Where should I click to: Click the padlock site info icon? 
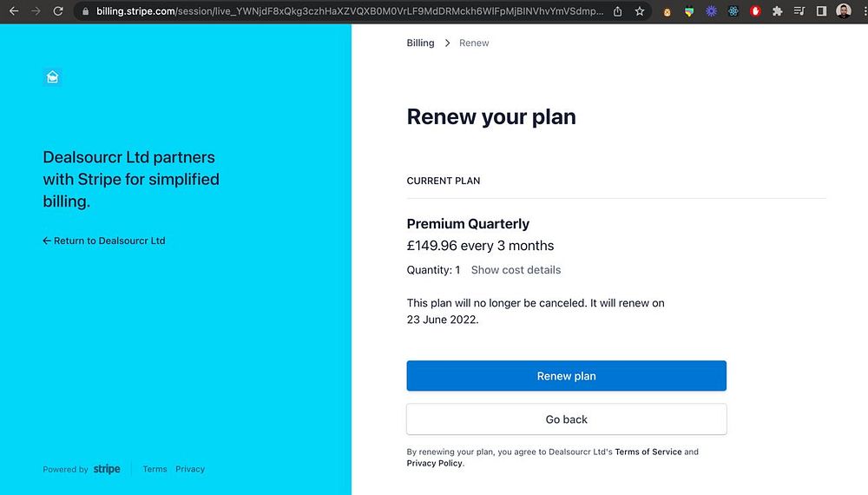point(85,11)
